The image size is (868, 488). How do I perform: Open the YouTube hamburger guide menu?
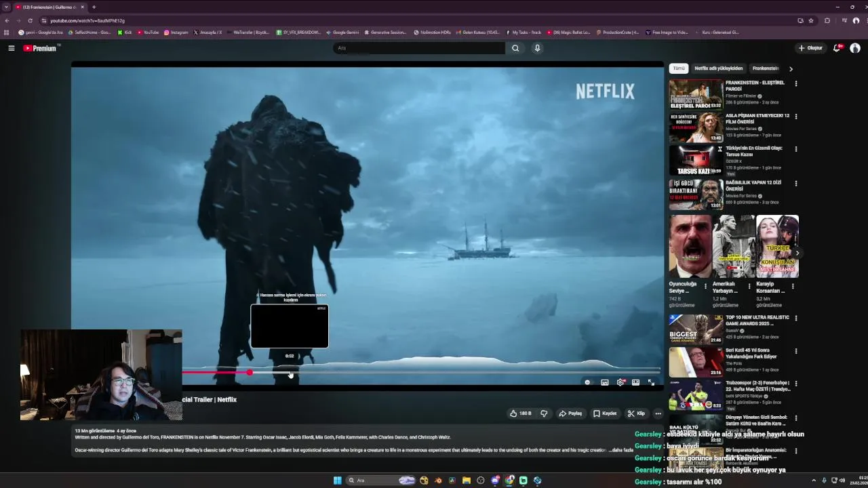tap(11, 48)
